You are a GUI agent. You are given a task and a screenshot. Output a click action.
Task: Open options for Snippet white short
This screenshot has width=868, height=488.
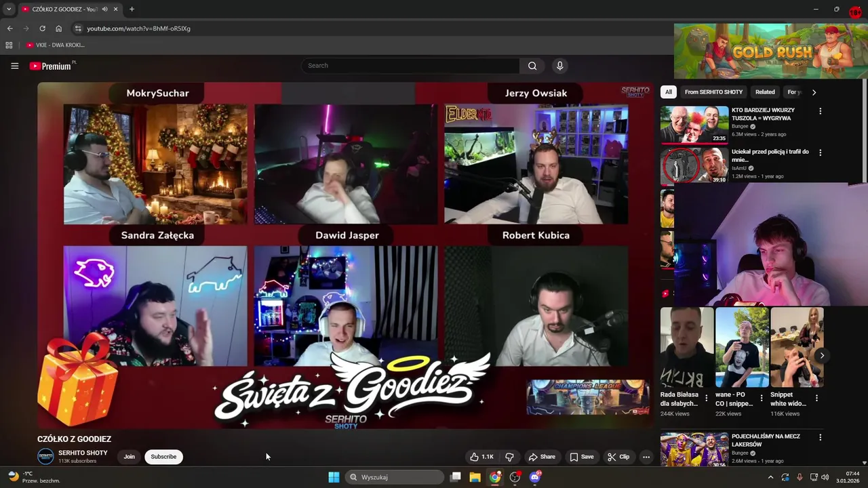pyautogui.click(x=816, y=398)
